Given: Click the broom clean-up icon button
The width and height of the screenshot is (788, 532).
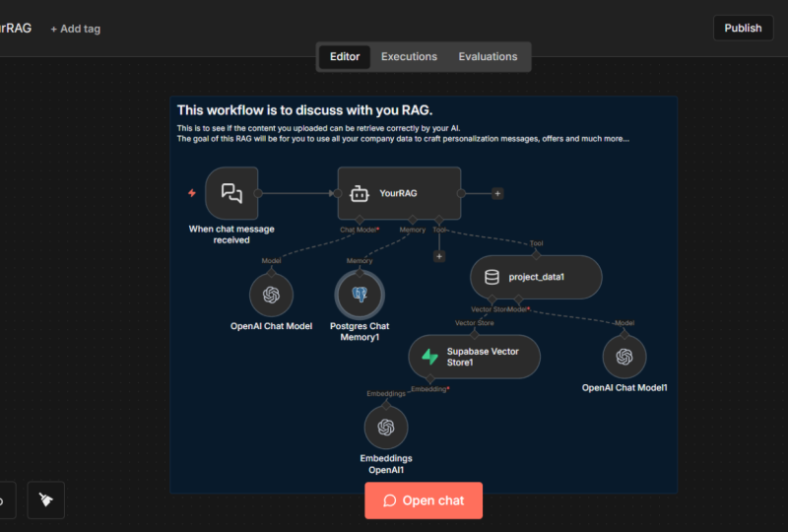Looking at the screenshot, I should pyautogui.click(x=45, y=499).
